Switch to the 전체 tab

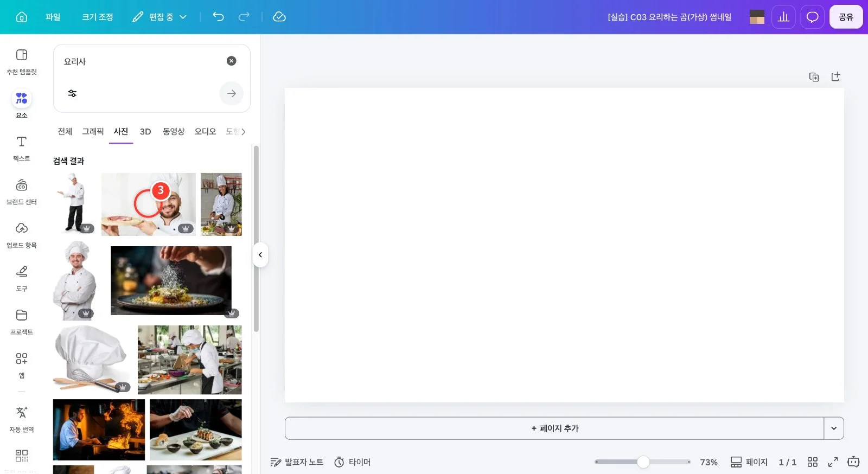[x=65, y=131]
